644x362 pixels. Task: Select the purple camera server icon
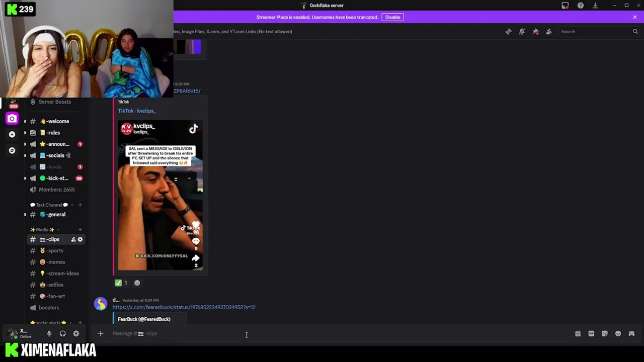(x=12, y=119)
